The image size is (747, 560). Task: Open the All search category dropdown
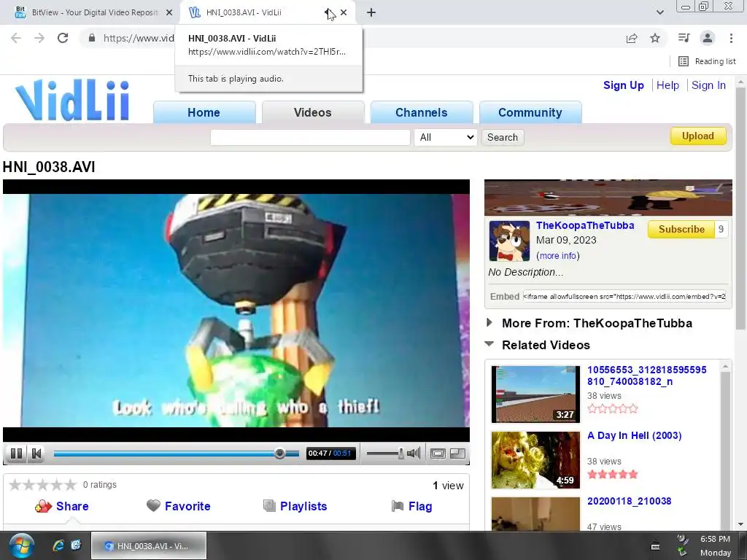446,138
